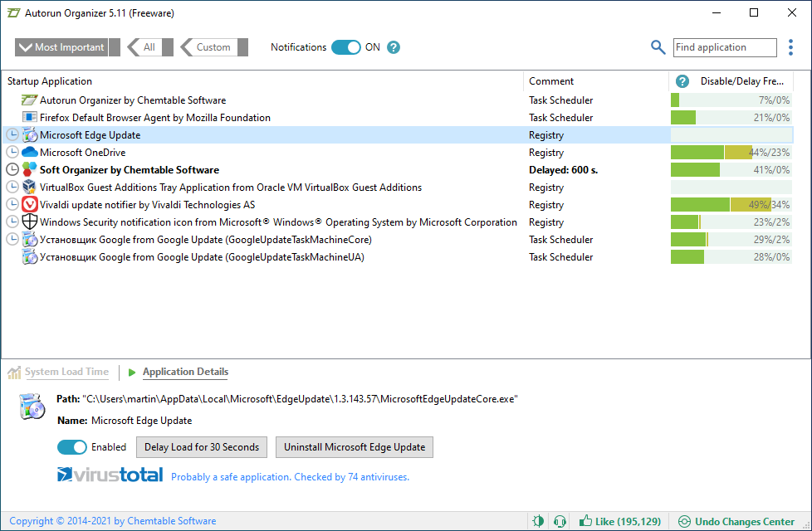Select the GoogleUpdateTaskMachineUA row text

202,256
